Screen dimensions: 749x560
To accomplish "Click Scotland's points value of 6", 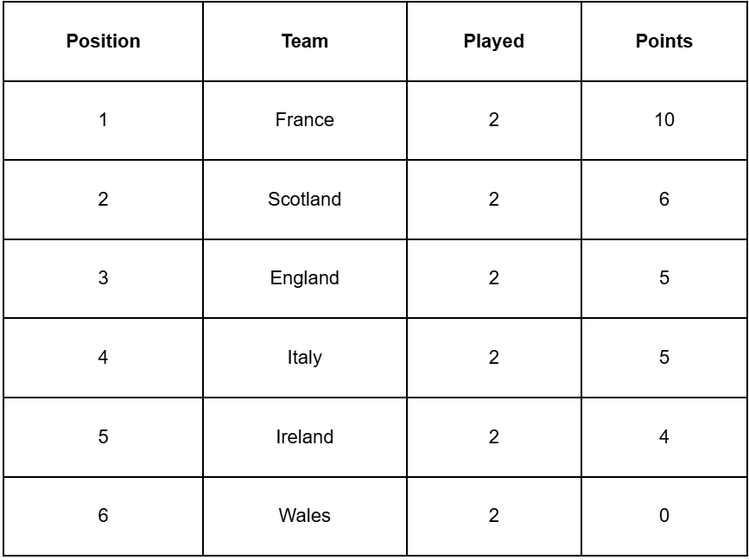I will [663, 200].
